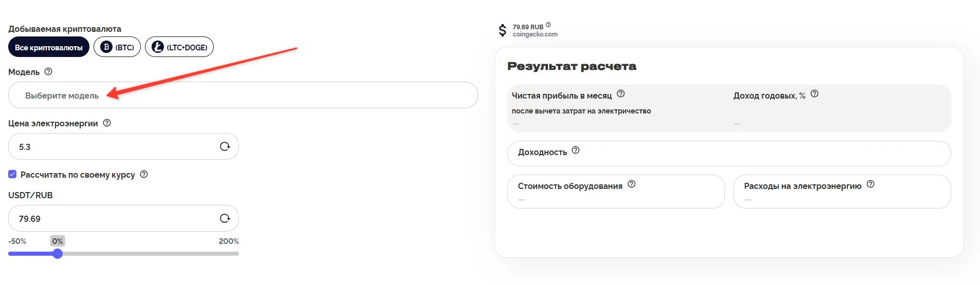Click help icon beside Расходы на электроэнергию

871,184
